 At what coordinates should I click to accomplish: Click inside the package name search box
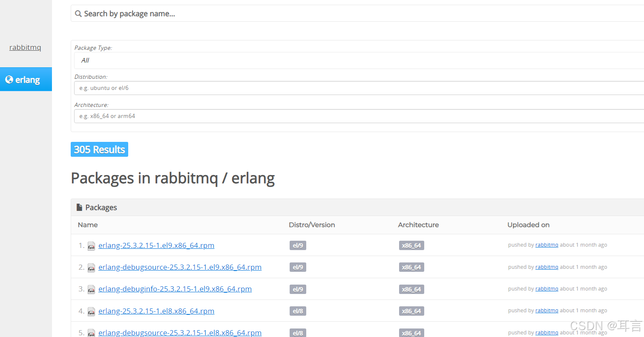pyautogui.click(x=213, y=13)
